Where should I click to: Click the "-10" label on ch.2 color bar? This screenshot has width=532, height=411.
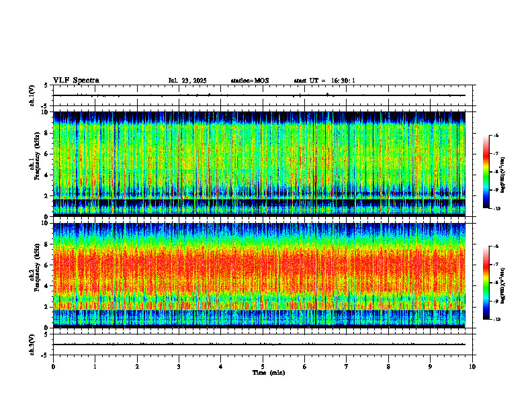[x=496, y=320]
